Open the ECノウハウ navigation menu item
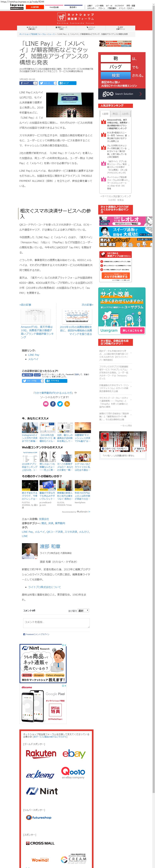Viewport: 155px width, 868px height. point(32,28)
